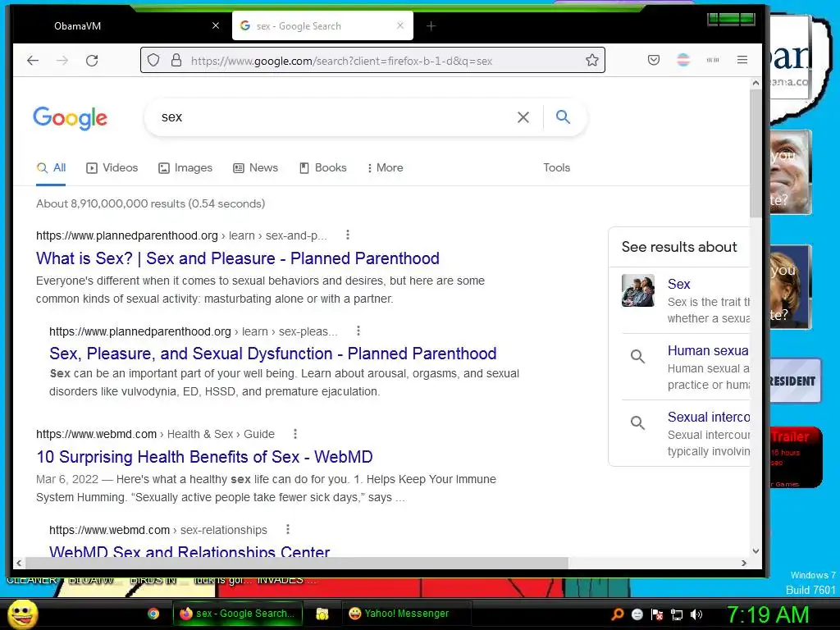Open Action Center flag tray icon
This screenshot has width=840, height=630.
pyautogui.click(x=657, y=614)
